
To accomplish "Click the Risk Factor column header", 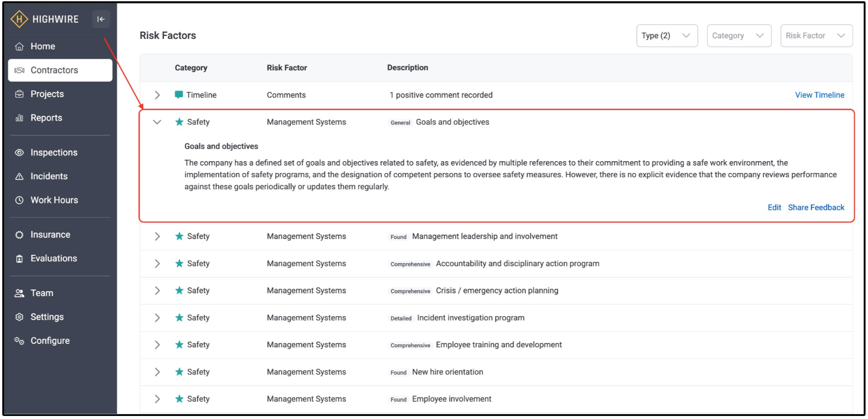I will click(x=287, y=68).
